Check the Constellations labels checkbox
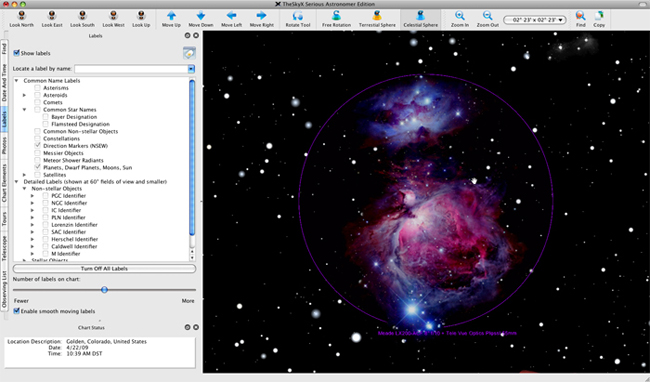 point(37,138)
